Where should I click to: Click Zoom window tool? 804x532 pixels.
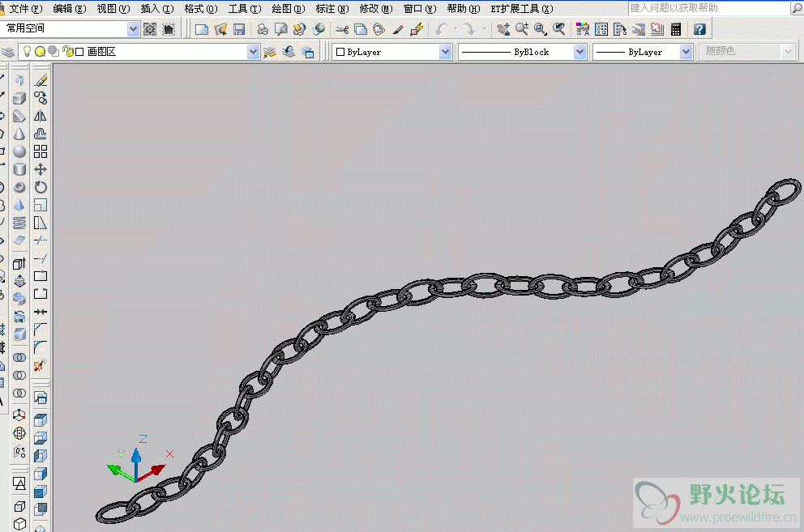(x=541, y=29)
